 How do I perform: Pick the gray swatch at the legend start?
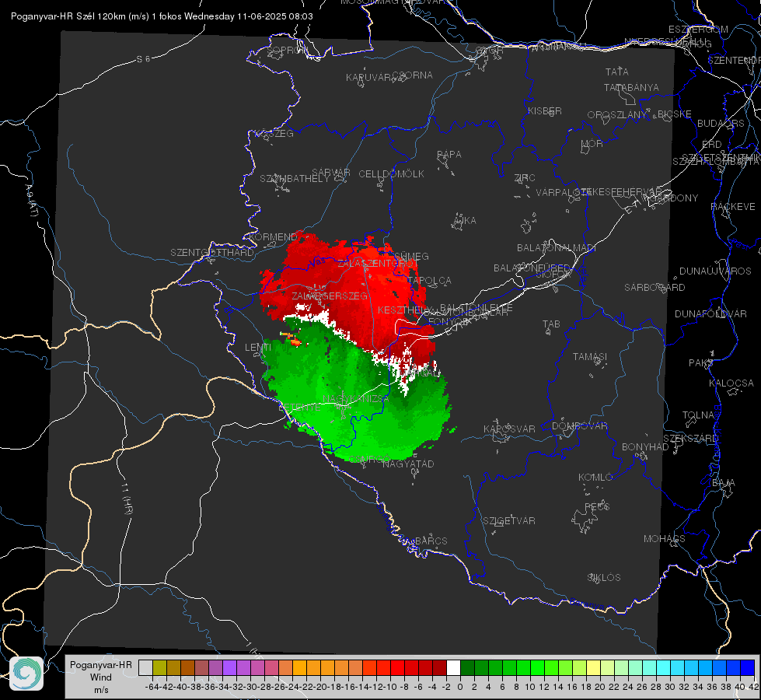pos(145,668)
